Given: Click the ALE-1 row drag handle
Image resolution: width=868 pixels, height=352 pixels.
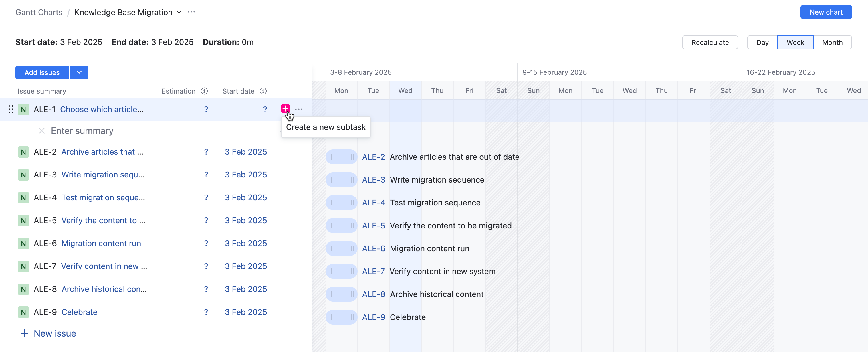Looking at the screenshot, I should click(x=11, y=109).
